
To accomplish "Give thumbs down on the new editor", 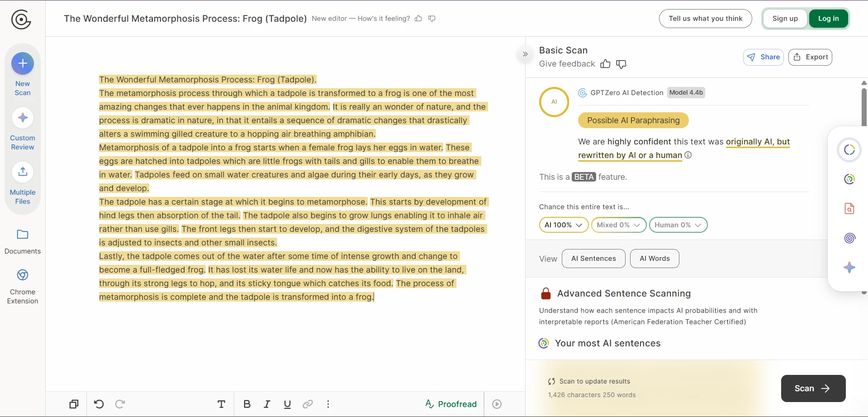I will coord(432,18).
